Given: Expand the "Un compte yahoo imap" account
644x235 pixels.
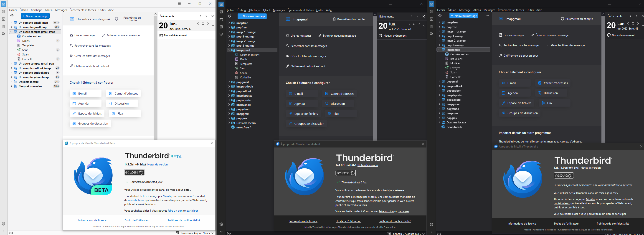Looking at the screenshot, I should [11, 77].
